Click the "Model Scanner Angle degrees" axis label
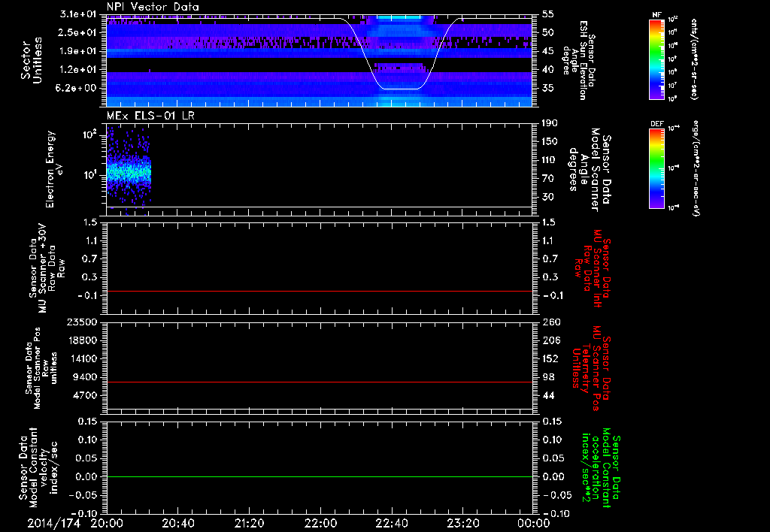 tap(590, 170)
